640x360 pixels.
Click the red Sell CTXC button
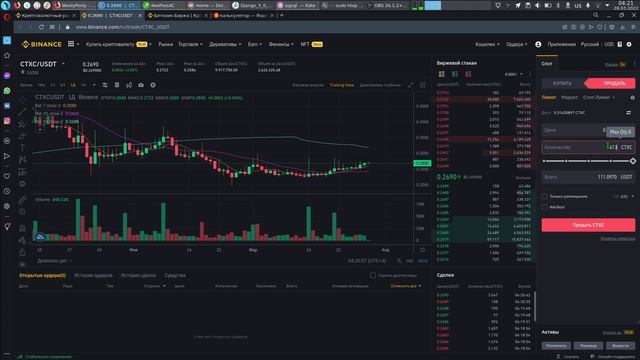[x=588, y=225]
